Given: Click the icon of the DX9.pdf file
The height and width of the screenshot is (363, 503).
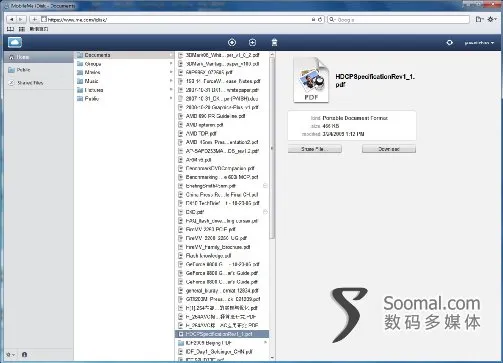Looking at the screenshot, I should pos(181,212).
